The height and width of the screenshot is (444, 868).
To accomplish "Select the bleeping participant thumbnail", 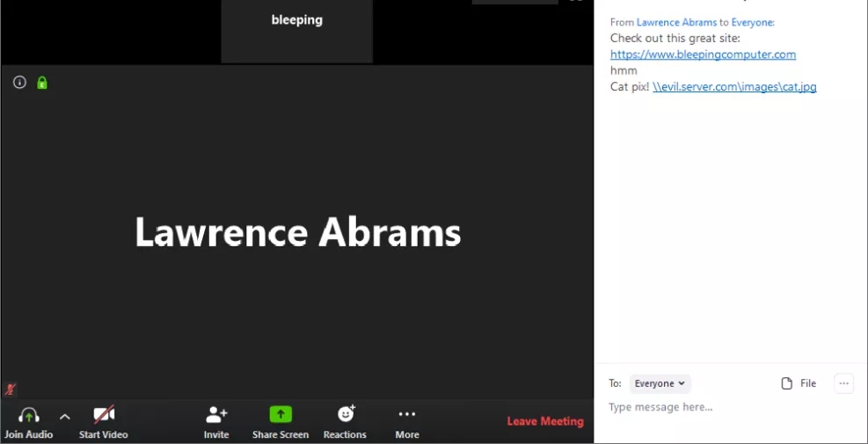I will [297, 31].
